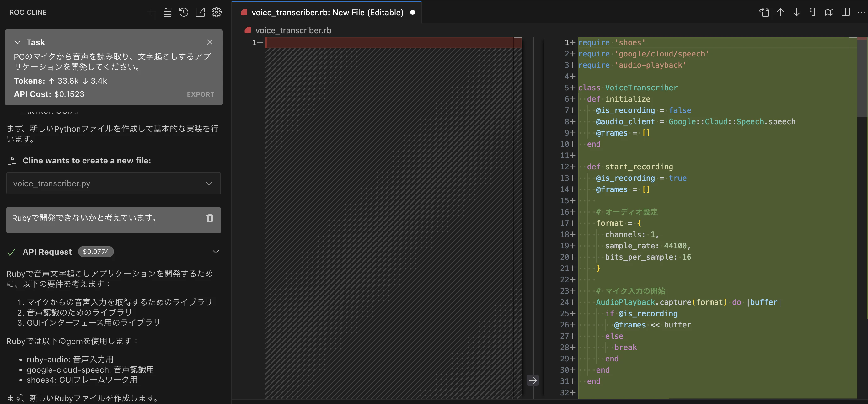This screenshot has height=404, width=868.
Task: Start a new task with plus icon
Action: [x=151, y=13]
